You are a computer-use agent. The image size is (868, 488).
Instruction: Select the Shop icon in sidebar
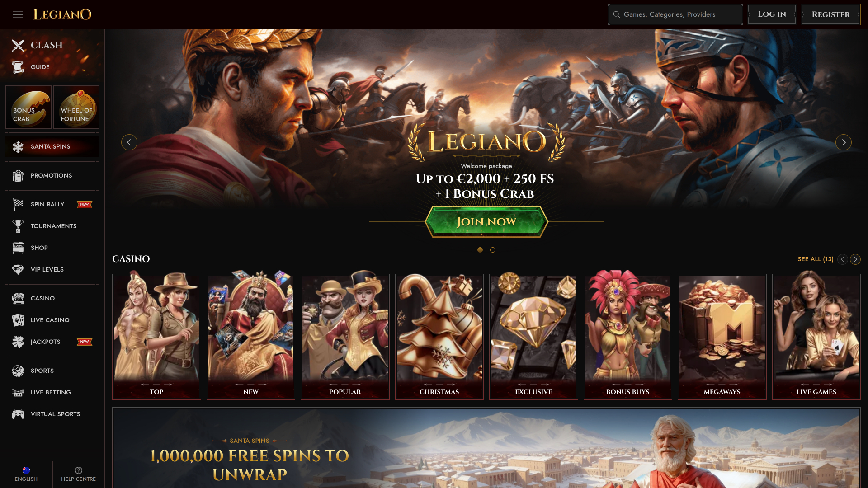click(18, 248)
